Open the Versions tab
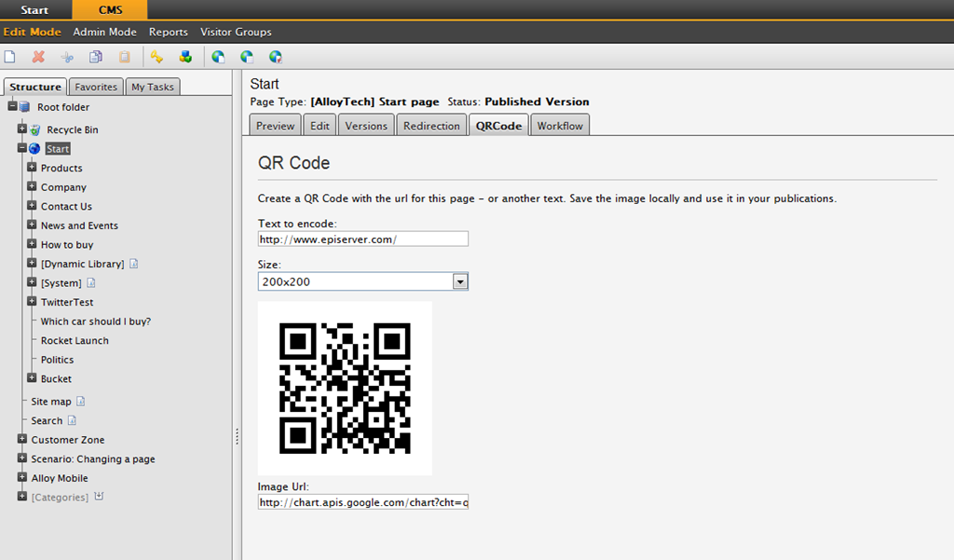The height and width of the screenshot is (560, 954). 366,126
